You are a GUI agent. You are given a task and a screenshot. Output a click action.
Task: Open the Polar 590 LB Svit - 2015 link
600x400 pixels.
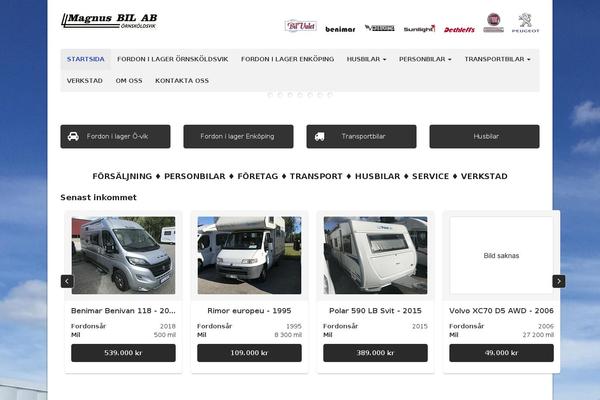(x=375, y=311)
